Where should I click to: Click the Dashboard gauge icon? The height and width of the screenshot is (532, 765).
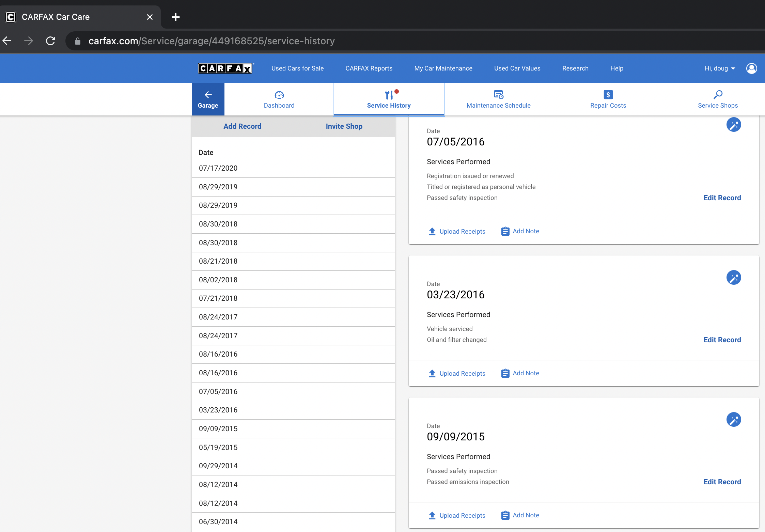[279, 95]
